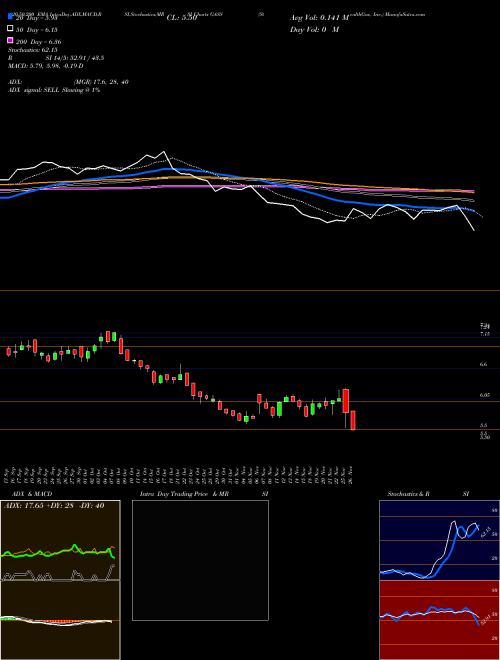The width and height of the screenshot is (500, 660).
Task: Click the blue Stochastics chart panel
Action: [439, 540]
